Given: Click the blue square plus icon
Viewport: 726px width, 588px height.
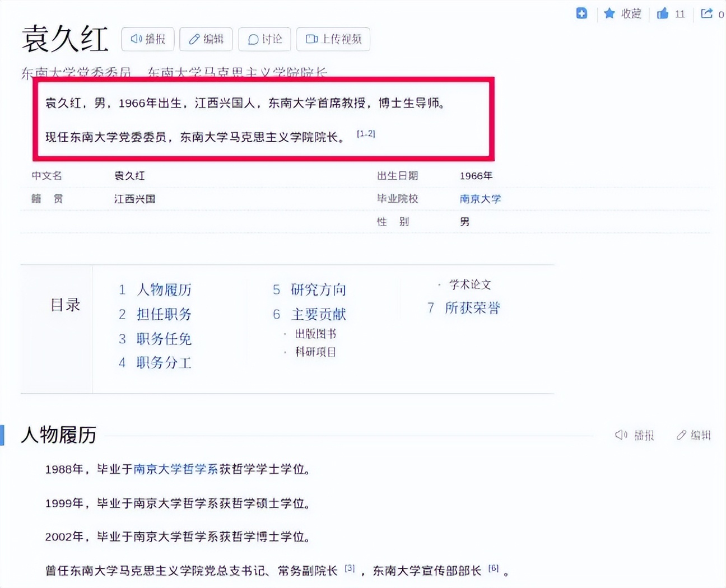Looking at the screenshot, I should [x=581, y=13].
